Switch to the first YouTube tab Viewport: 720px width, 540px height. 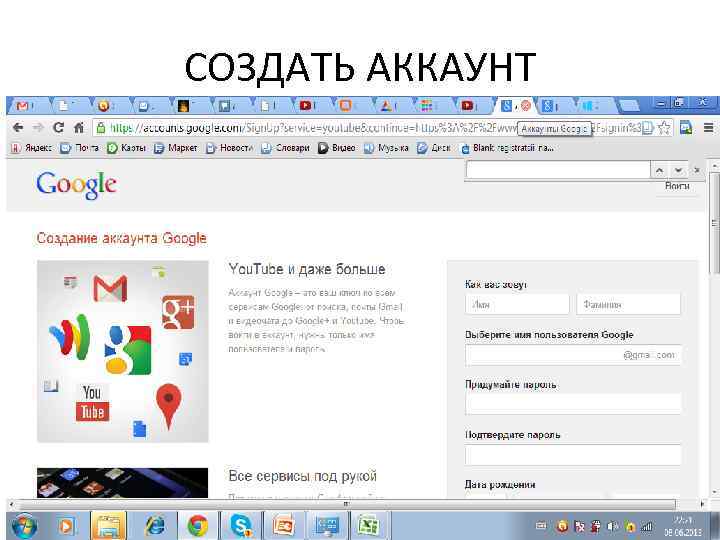coord(305,106)
